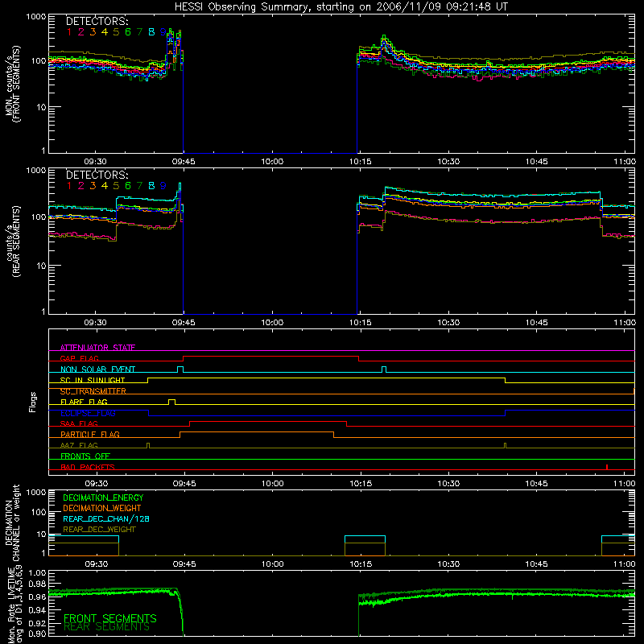This screenshot has height=644, width=644.
Task: Click REAR SEGMENTS legend in livetime panel
Action: (x=106, y=627)
